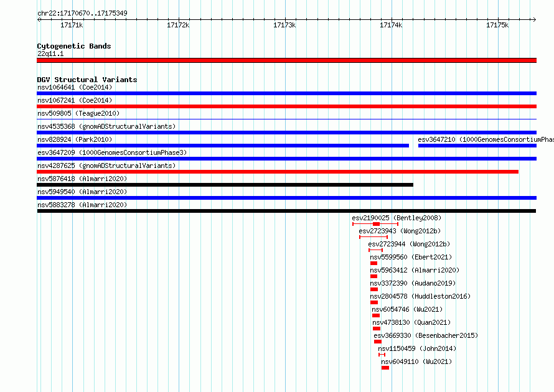
Task: Click the 17174k ruler tick label
Action: click(391, 25)
